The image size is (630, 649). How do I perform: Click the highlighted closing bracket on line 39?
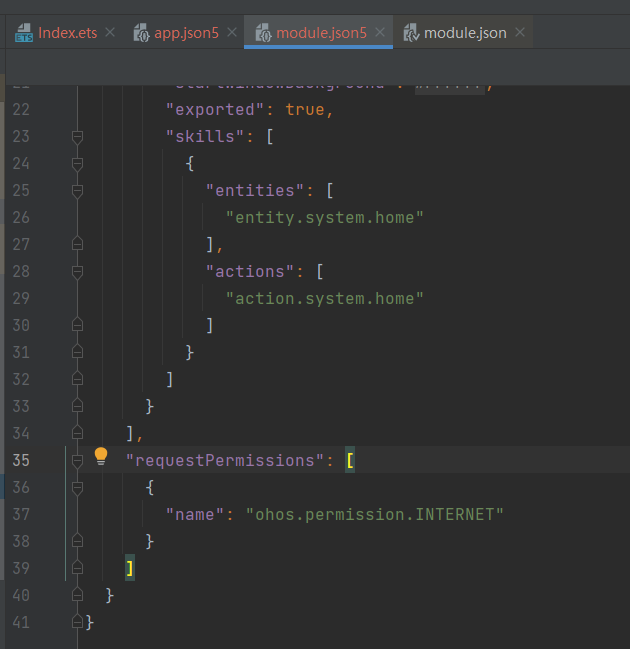coord(130,568)
